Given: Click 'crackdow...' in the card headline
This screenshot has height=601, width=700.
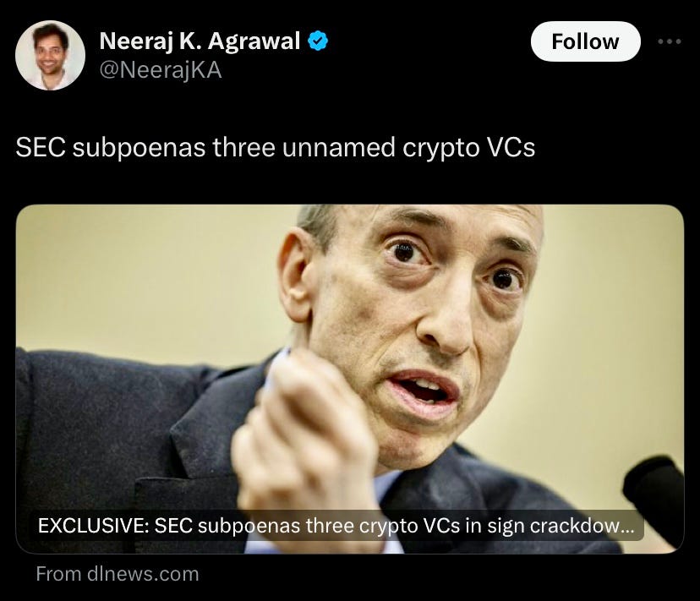Looking at the screenshot, I should 582,526.
